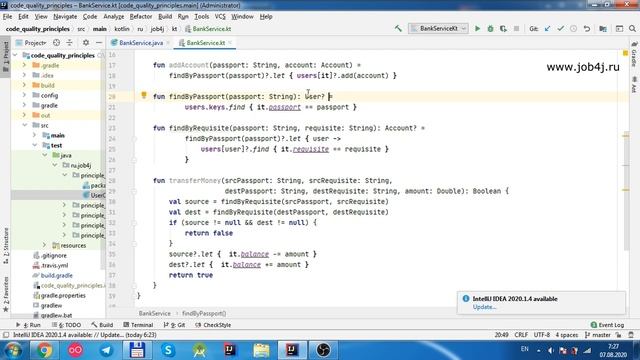Change line separator CRLF in status bar
The height and width of the screenshot is (360, 640).
point(521,335)
